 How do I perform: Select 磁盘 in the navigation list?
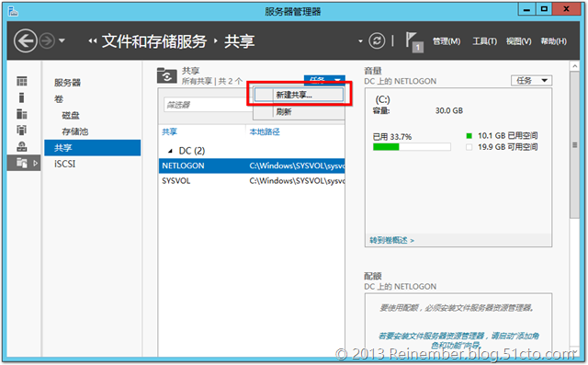tap(71, 115)
